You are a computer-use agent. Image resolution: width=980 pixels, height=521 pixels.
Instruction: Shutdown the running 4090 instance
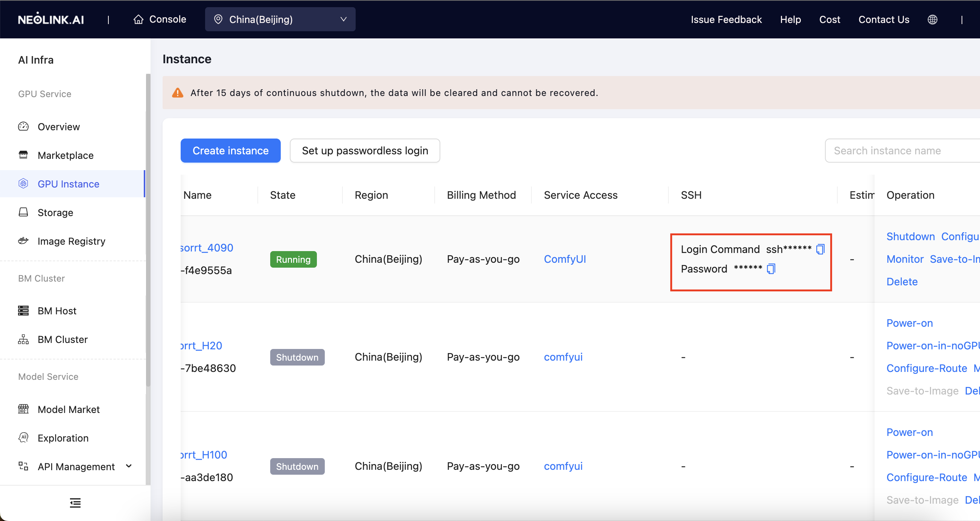click(910, 237)
